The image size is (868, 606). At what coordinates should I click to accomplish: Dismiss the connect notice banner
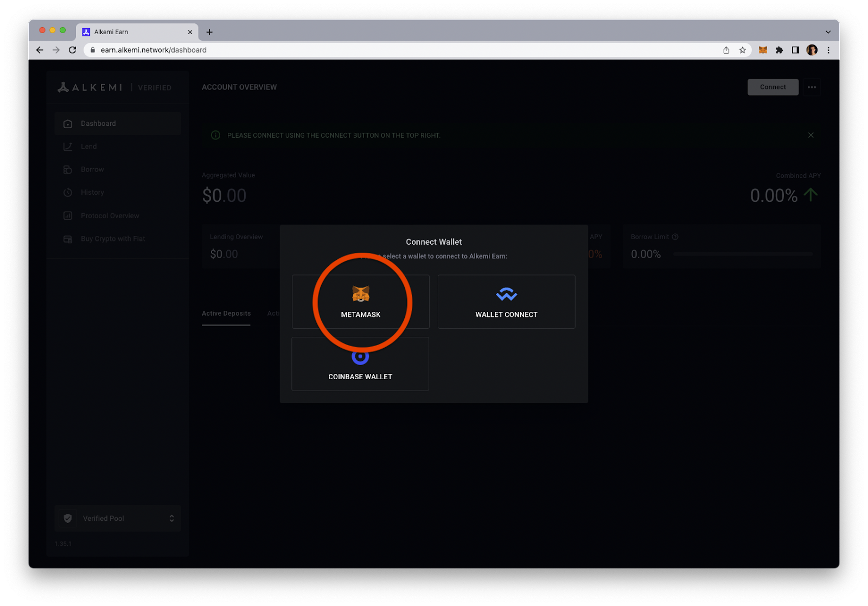810,135
